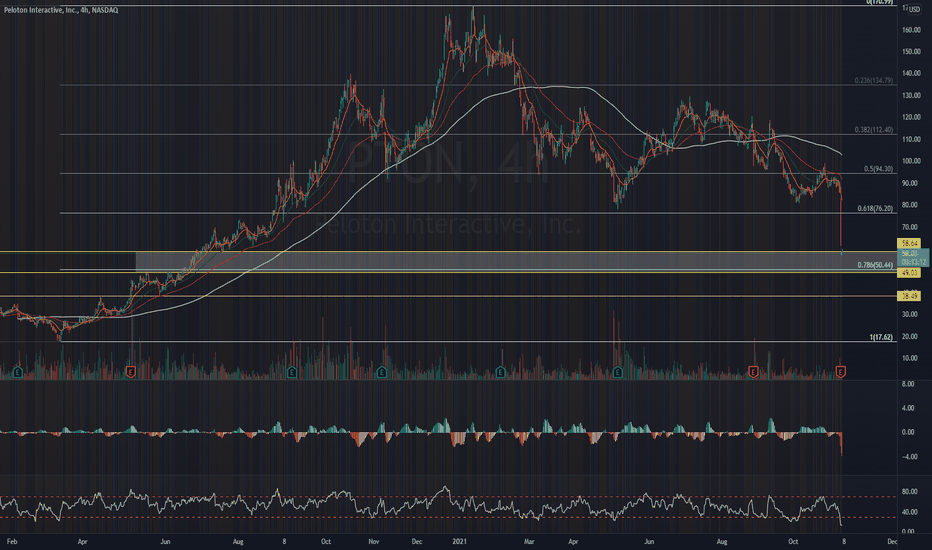Click the 160.00 price axis label
This screenshot has height=550, width=932.
911,30
